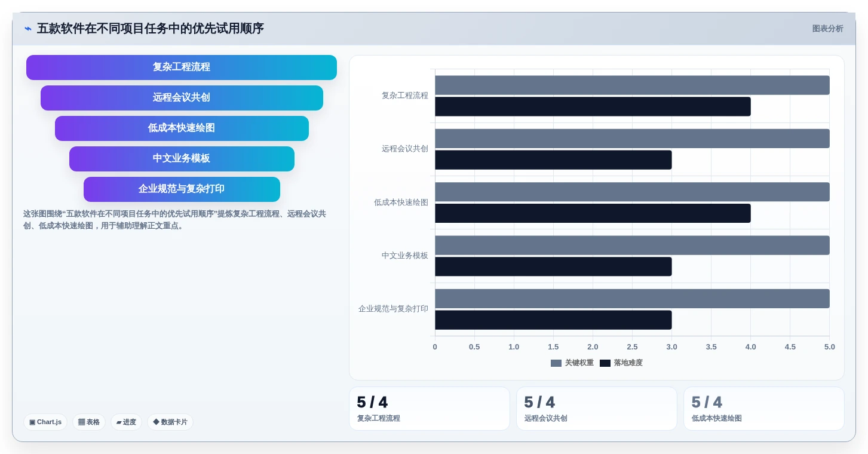Viewport: 868px width, 454px height.
Task: Open the 图表分析 label in header
Action: pos(827,29)
